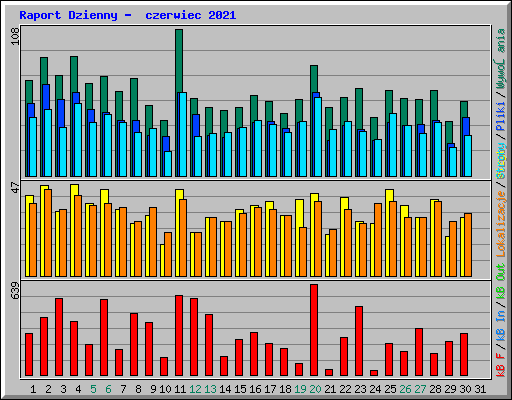Select green weekend day 5 label

click(93, 389)
